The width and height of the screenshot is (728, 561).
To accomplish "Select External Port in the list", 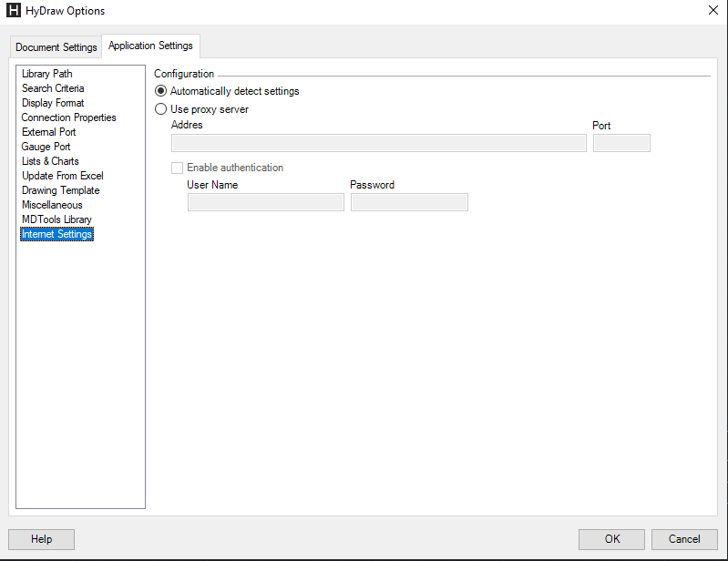I will [49, 132].
